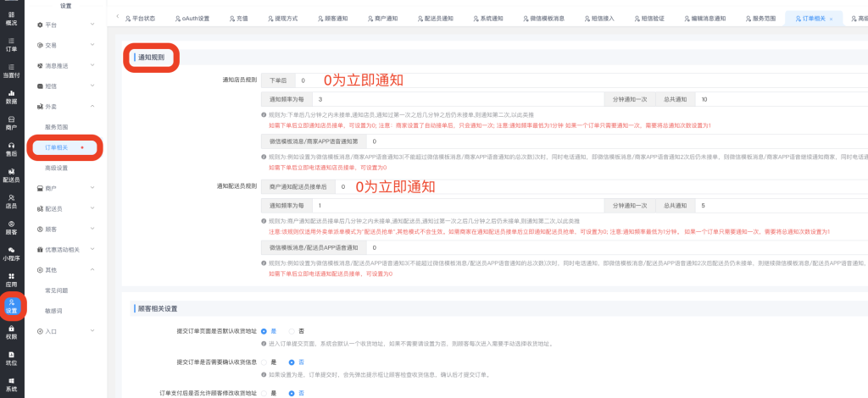Click the 应用 apps grid icon

11,279
